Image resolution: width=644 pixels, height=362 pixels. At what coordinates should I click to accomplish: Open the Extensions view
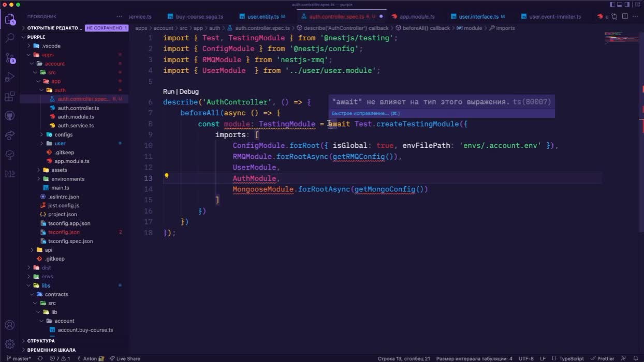[10, 97]
